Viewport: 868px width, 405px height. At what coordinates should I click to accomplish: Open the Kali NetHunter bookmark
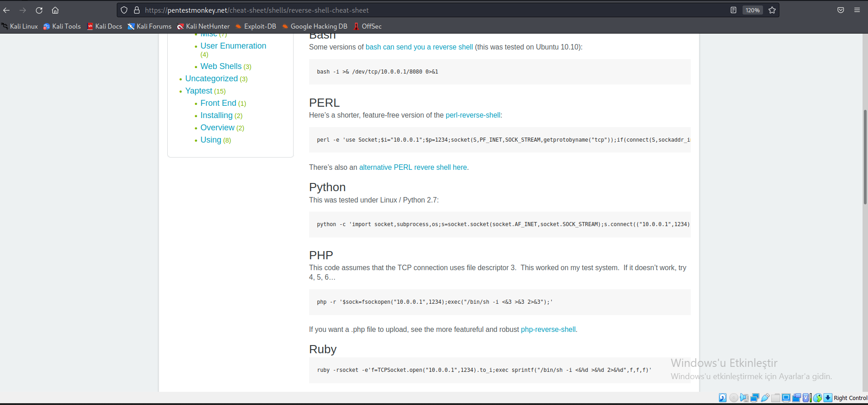(203, 26)
